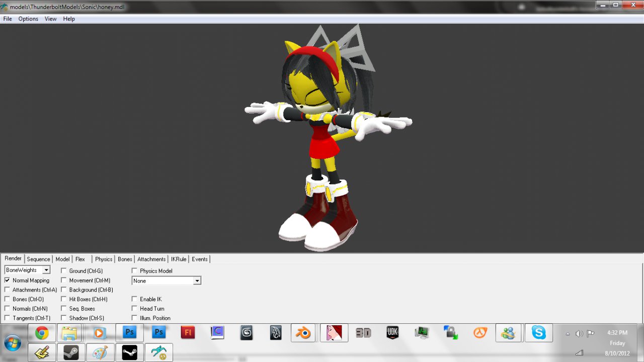
Task: Open the Windows Start orb
Action: (12, 343)
